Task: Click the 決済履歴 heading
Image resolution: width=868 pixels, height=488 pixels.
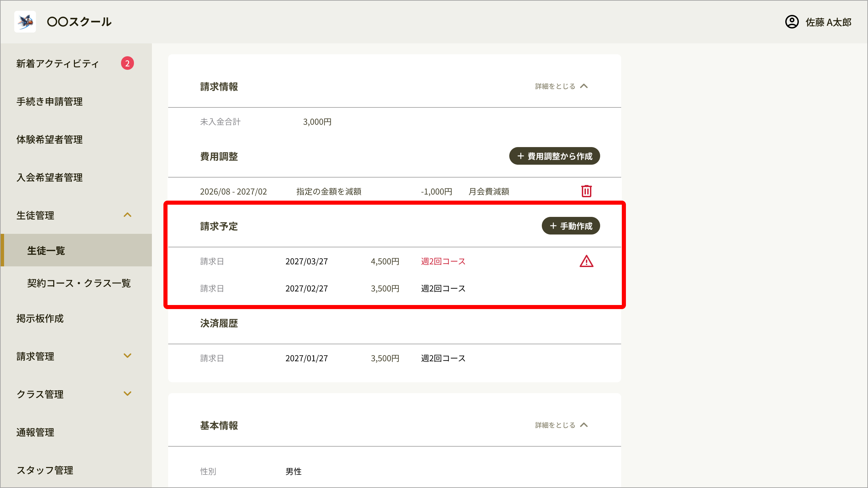Action: pyautogui.click(x=219, y=323)
